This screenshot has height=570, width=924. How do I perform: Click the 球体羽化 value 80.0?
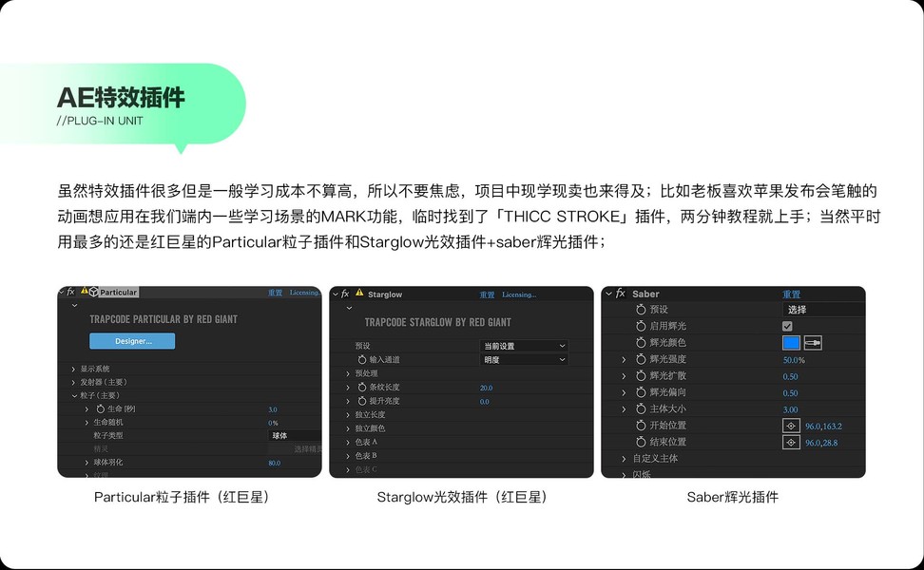[x=275, y=463]
